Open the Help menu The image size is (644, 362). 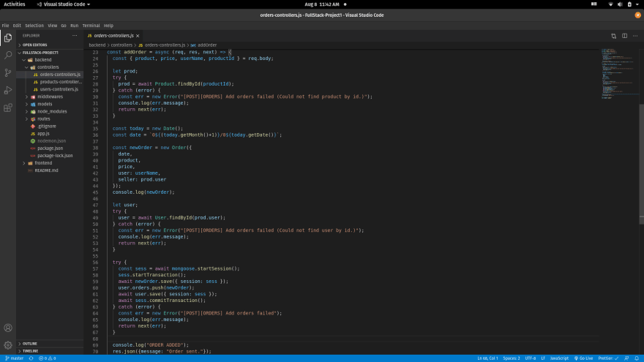point(108,26)
